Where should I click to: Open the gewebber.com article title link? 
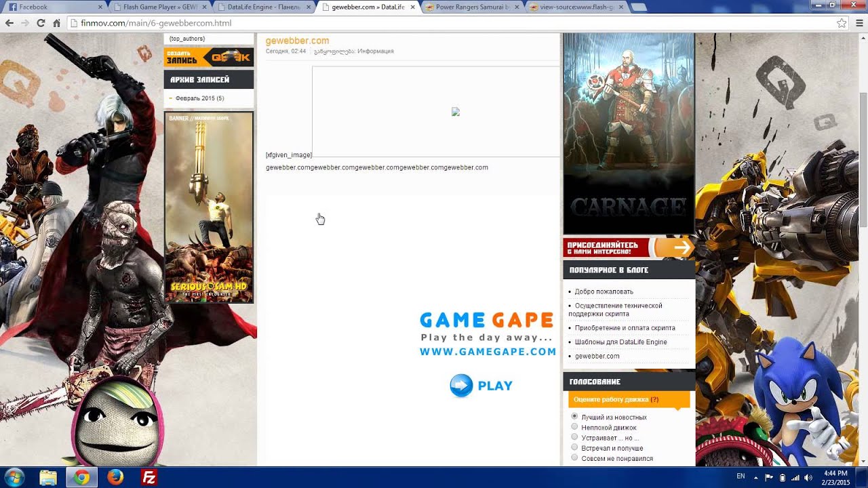pyautogui.click(x=297, y=41)
